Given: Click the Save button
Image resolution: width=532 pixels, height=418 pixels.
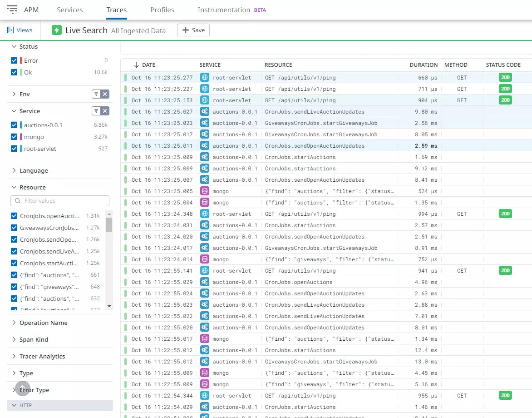Looking at the screenshot, I should pyautogui.click(x=193, y=30).
